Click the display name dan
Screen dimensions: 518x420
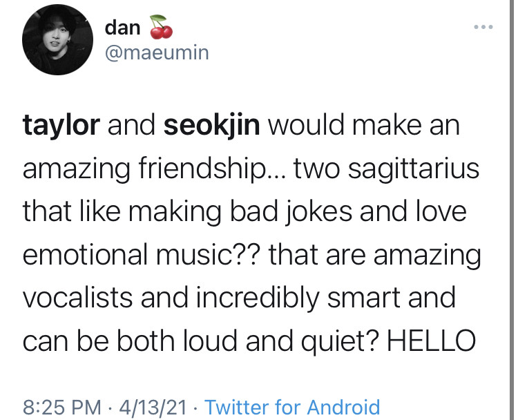(x=122, y=28)
